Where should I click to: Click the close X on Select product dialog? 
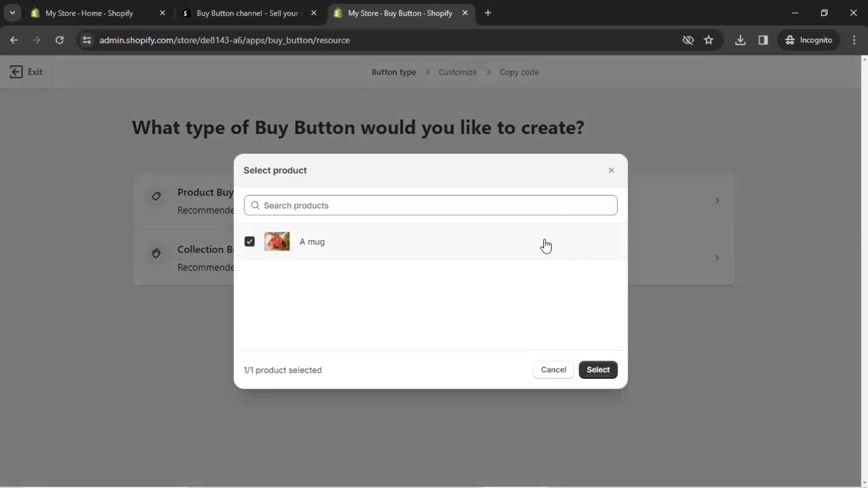point(611,170)
